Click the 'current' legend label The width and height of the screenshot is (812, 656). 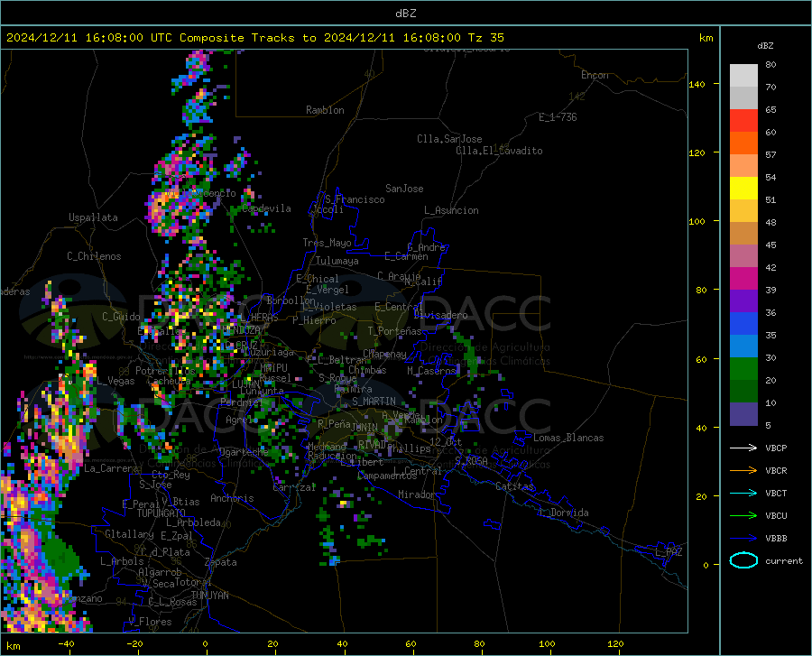tap(784, 560)
